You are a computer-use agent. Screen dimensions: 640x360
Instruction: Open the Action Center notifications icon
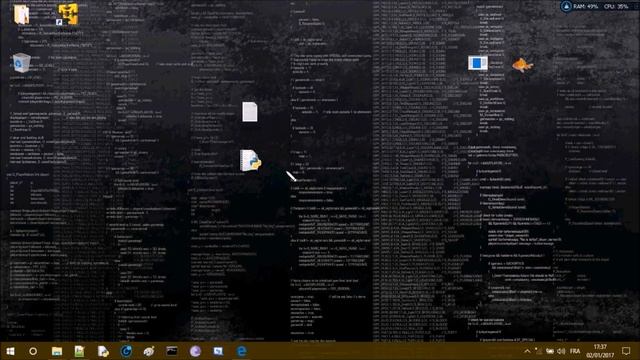coord(626,351)
